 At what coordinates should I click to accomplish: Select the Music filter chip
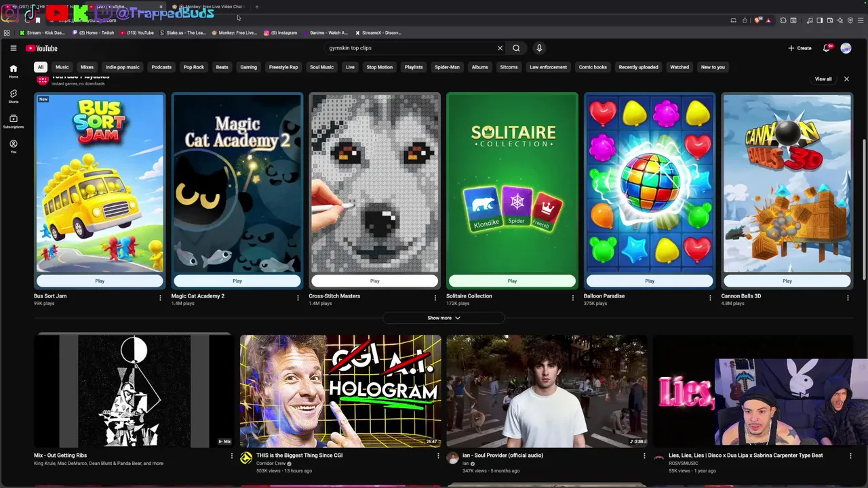[62, 67]
